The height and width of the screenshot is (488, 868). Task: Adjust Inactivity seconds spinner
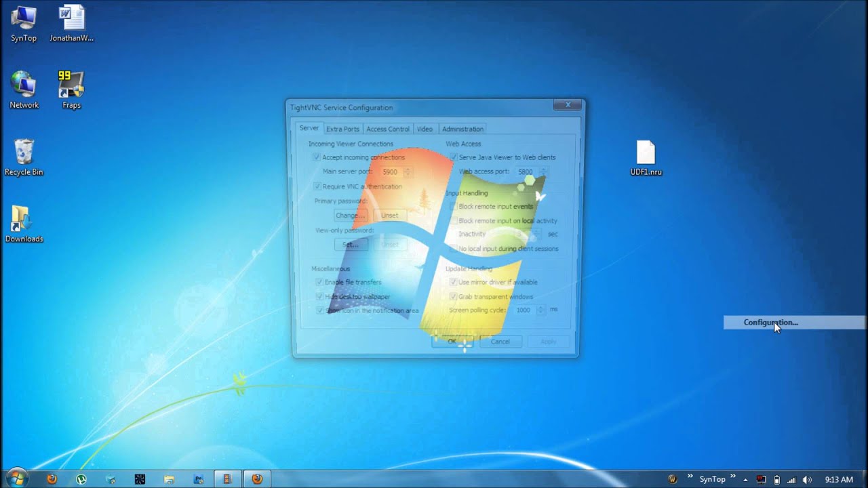536,234
